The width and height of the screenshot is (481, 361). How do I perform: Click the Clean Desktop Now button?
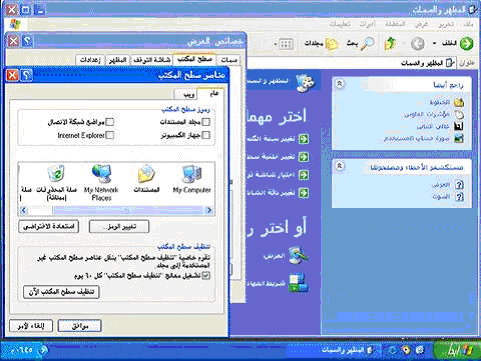pyautogui.click(x=61, y=292)
